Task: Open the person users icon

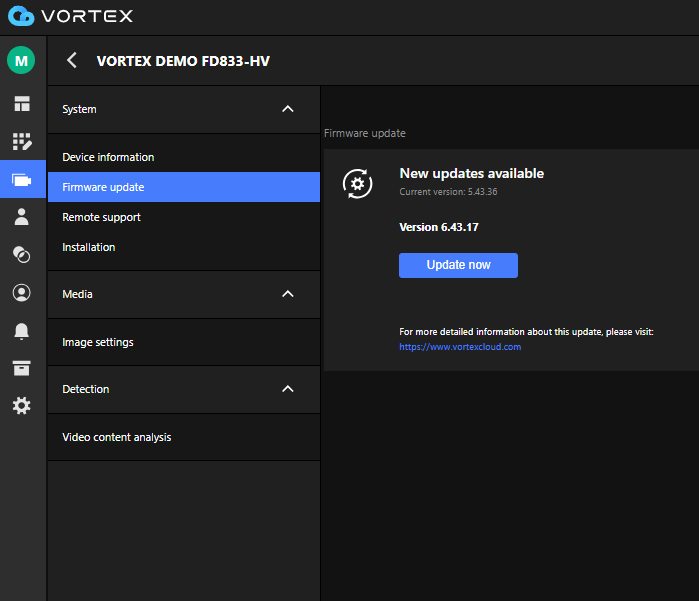Action: click(x=21, y=217)
